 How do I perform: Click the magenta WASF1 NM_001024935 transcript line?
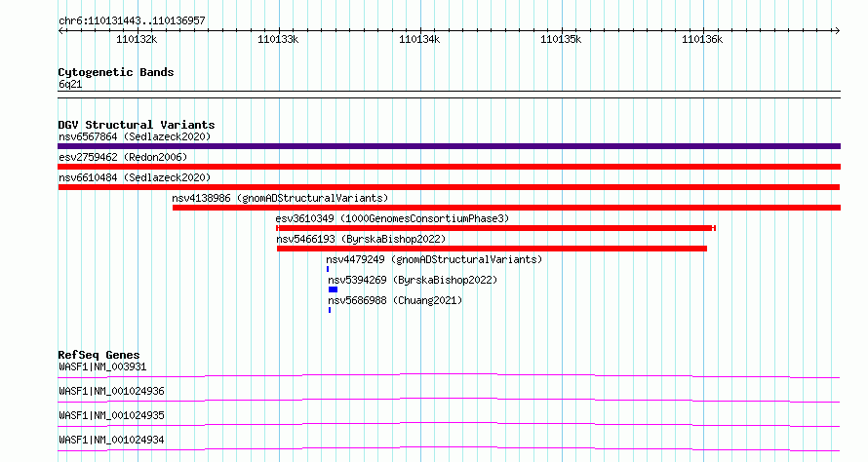(449, 424)
